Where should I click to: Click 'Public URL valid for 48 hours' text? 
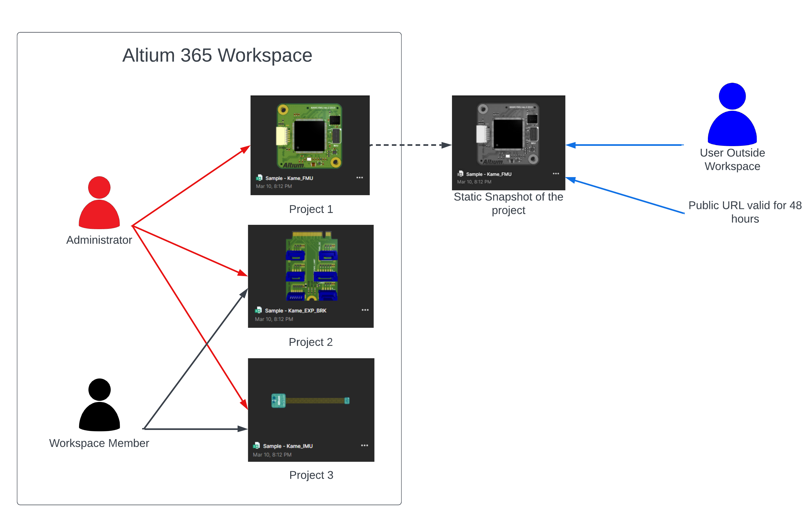(x=745, y=212)
